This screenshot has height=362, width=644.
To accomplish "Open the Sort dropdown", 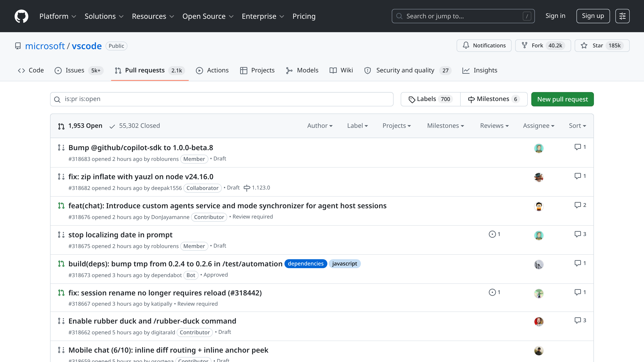I will click(578, 126).
